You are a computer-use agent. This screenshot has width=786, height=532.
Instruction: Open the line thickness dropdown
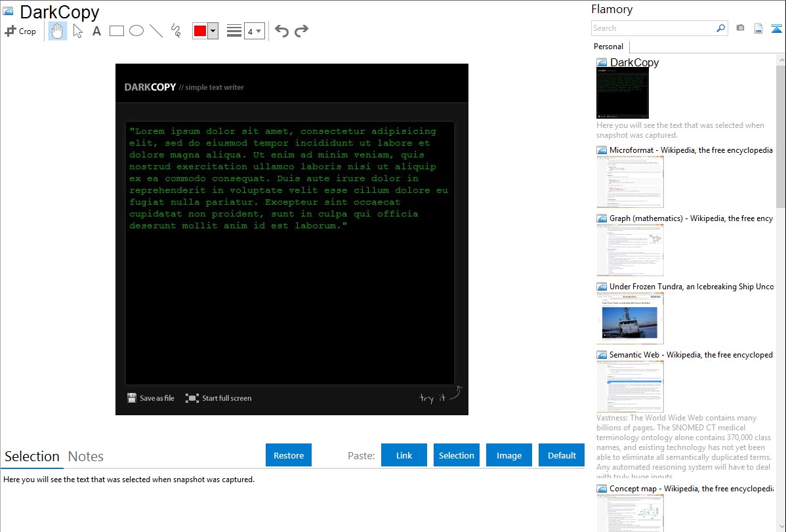click(x=254, y=31)
